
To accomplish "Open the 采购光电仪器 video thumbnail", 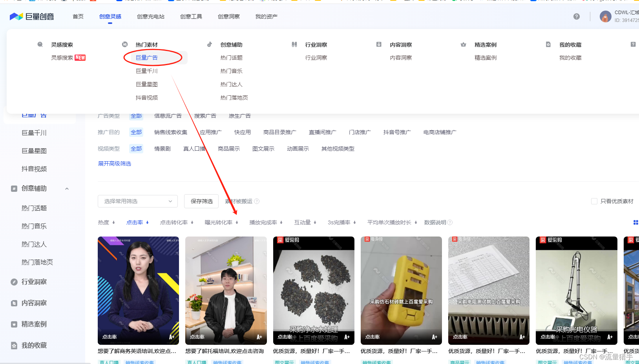I will [577, 291].
